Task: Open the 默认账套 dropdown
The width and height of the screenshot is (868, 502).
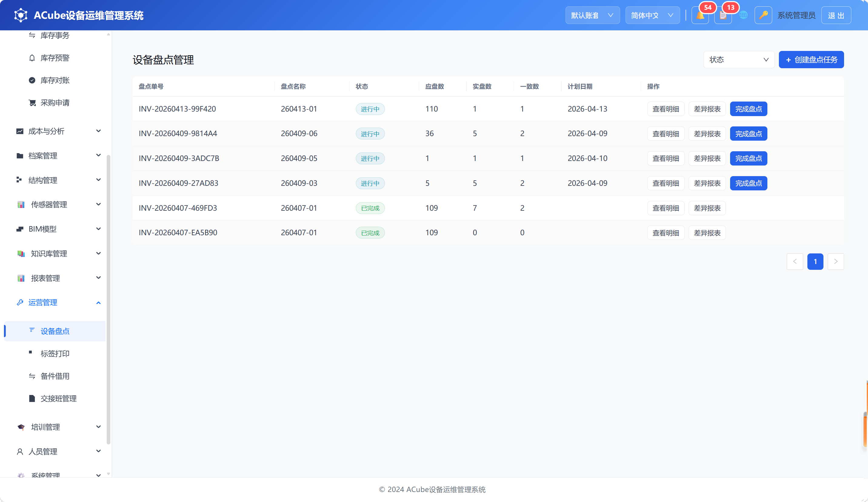Action: coord(593,15)
